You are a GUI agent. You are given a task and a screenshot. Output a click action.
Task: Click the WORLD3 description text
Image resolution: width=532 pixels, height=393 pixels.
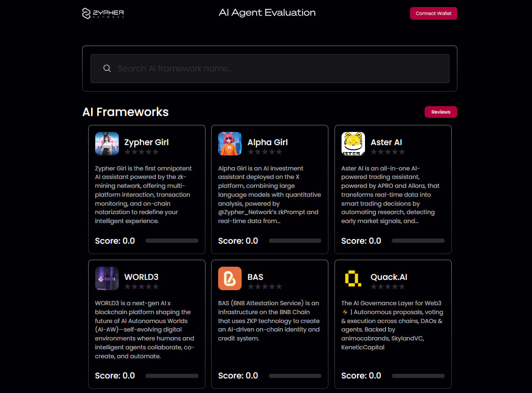pyautogui.click(x=144, y=330)
